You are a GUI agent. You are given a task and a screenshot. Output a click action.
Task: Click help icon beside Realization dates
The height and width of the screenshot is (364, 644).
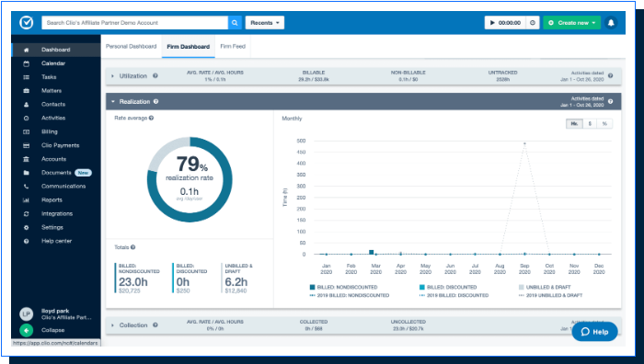tap(610, 101)
